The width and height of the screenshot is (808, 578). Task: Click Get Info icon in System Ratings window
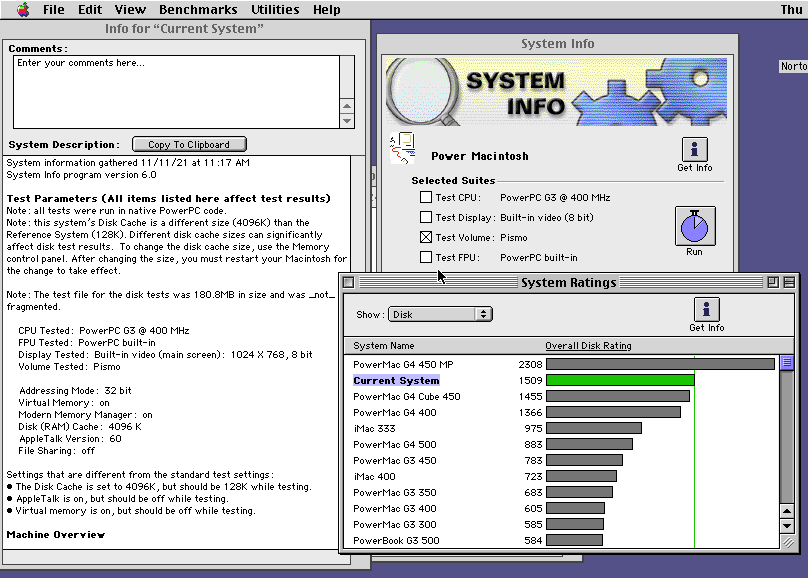[x=706, y=310]
